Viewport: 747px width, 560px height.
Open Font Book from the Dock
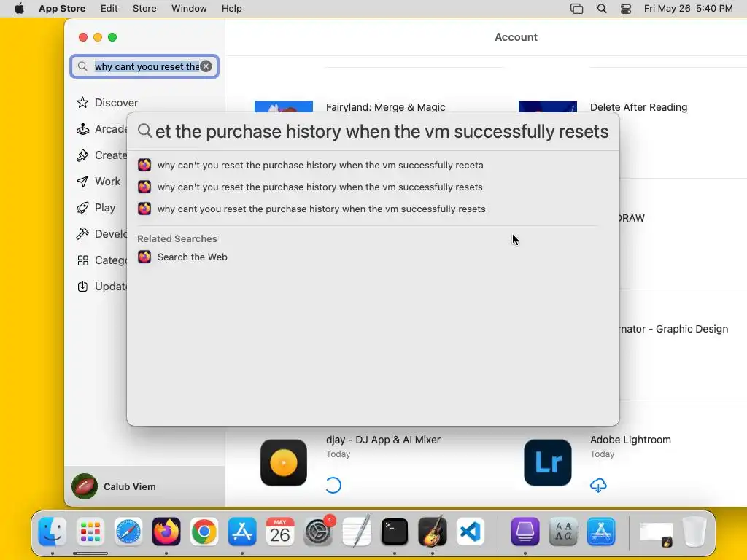coord(563,532)
